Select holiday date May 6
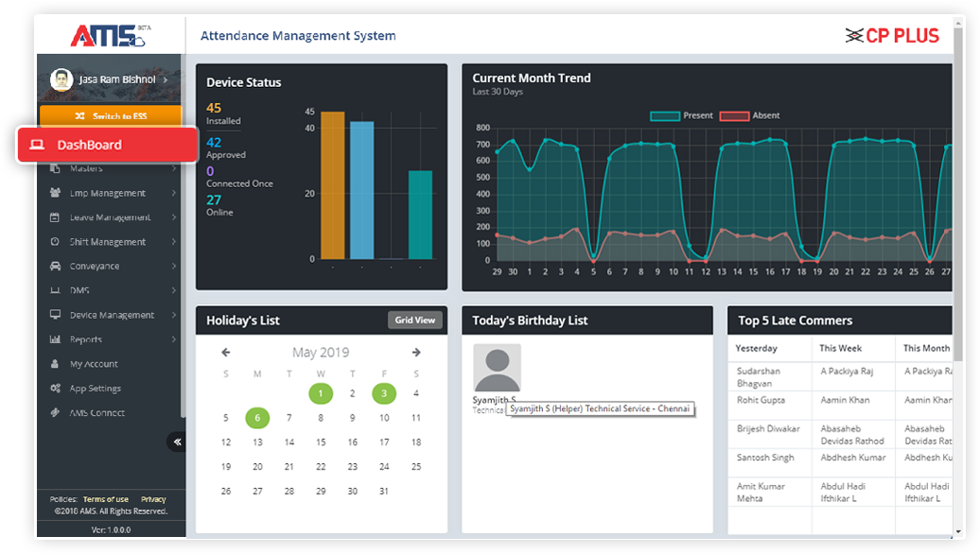The image size is (980, 554). pos(257,418)
